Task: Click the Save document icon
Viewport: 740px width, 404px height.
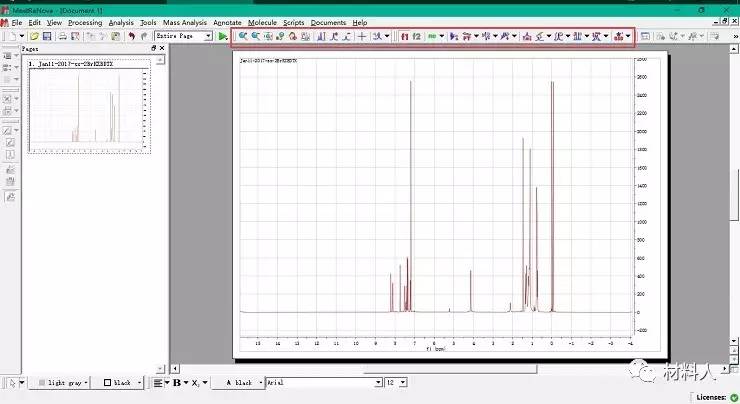Action: pyautogui.click(x=47, y=36)
